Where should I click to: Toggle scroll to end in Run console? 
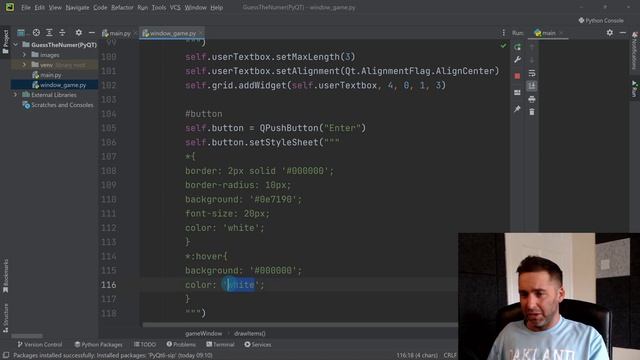532,86
